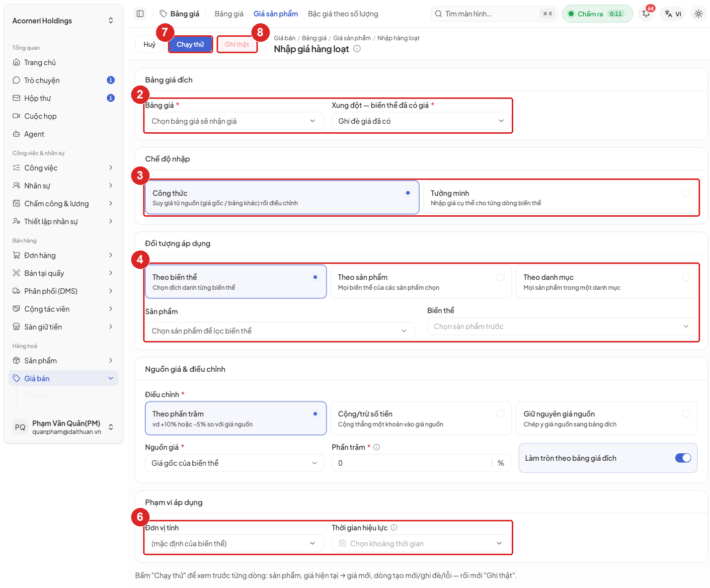Screen dimensions: 710x588
Task: Select Giữ nguyên giá nguồn adjustment
Action: click(607, 419)
